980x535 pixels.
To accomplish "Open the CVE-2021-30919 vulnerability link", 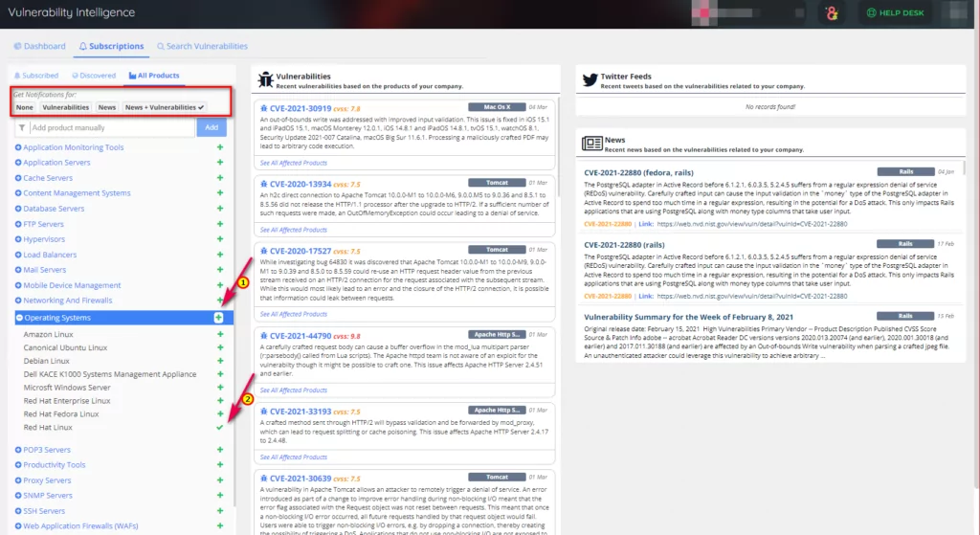I will (x=301, y=108).
